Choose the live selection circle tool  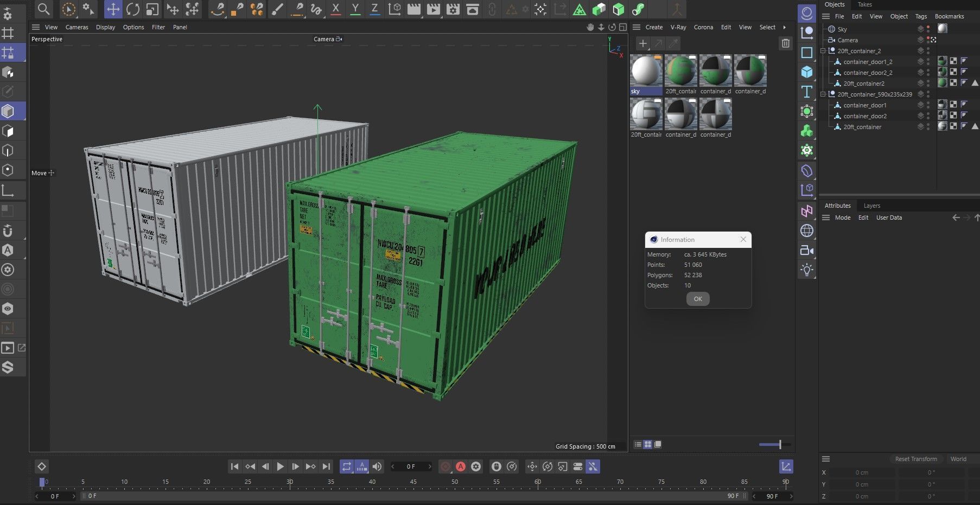tap(68, 9)
